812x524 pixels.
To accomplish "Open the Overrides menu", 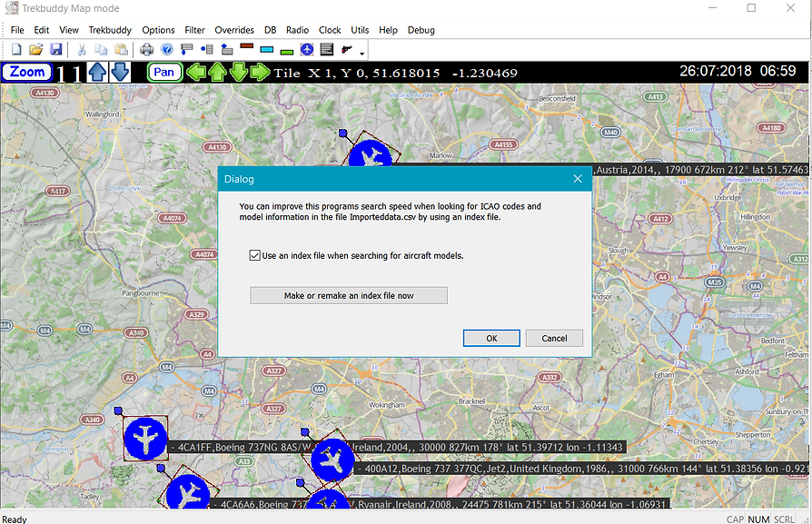I will click(234, 30).
